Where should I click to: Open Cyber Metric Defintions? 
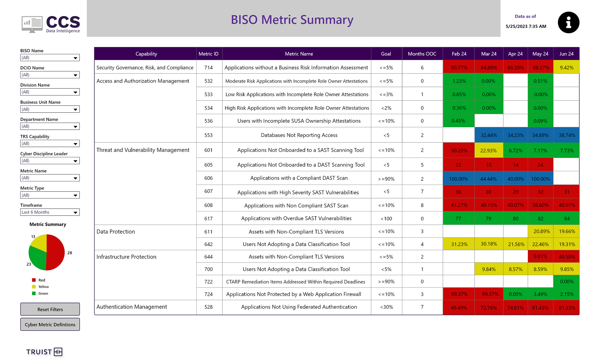click(50, 324)
